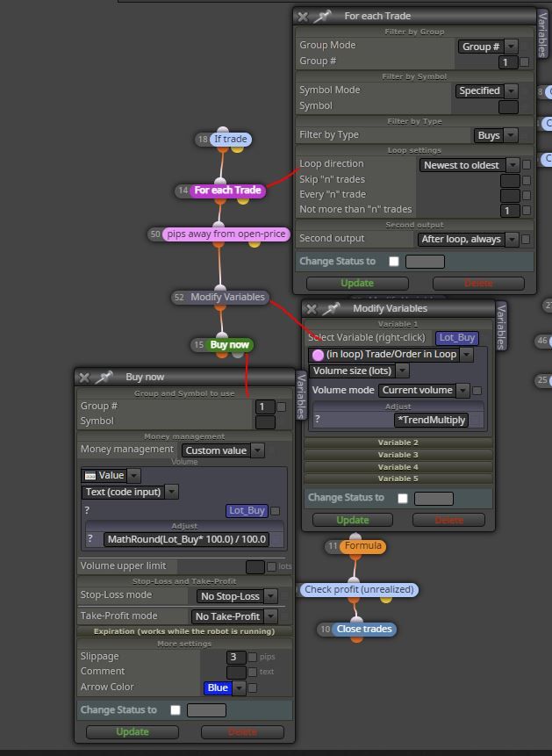Open the Loop direction dropdown
The height and width of the screenshot is (756, 552).
513,165
